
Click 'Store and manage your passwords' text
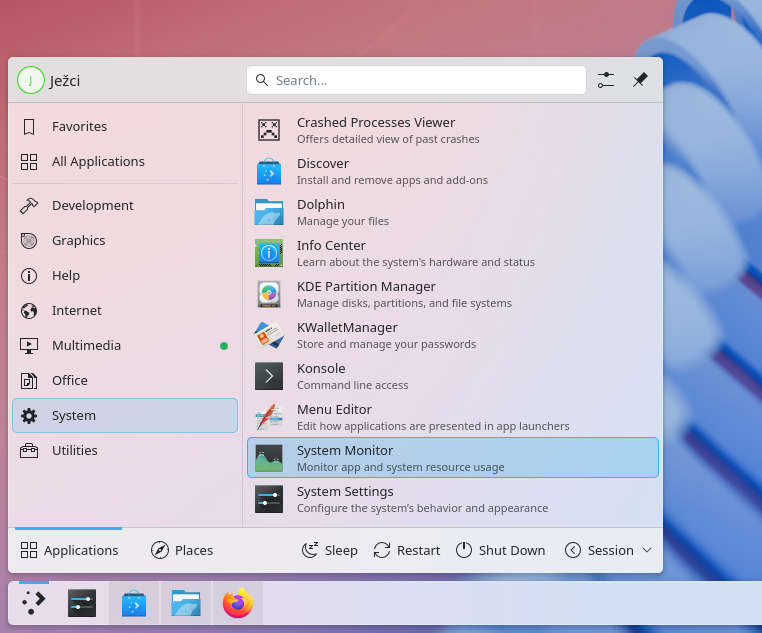click(x=386, y=344)
